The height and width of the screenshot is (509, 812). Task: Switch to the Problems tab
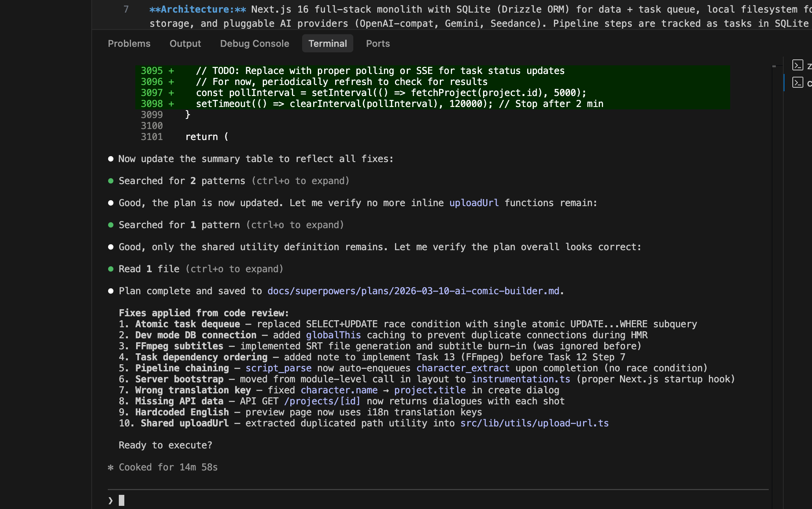(129, 44)
